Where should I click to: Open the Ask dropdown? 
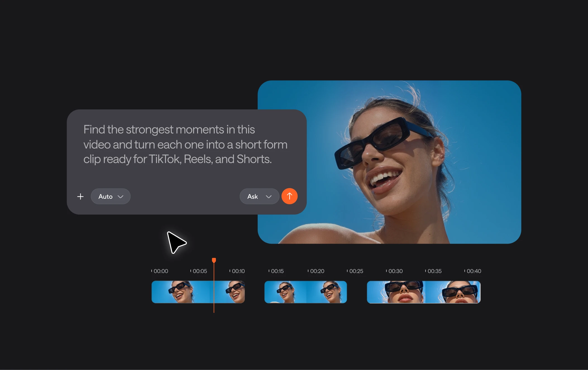tap(259, 196)
